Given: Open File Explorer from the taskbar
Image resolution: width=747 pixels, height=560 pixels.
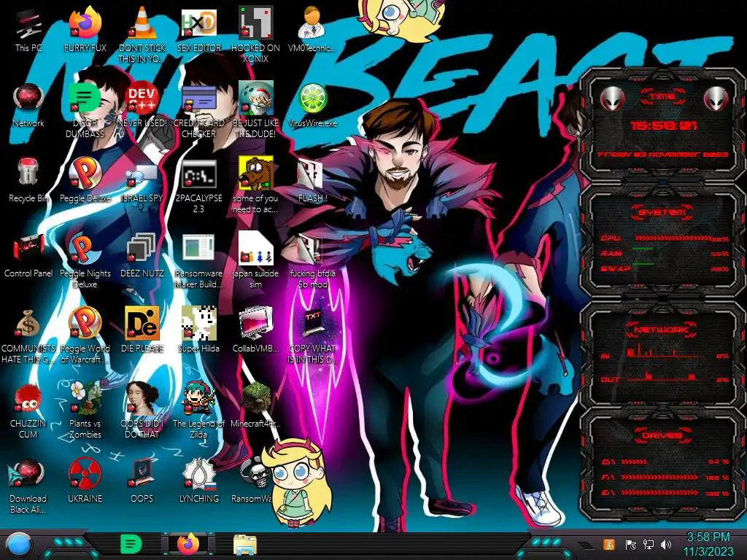Looking at the screenshot, I should coord(245,545).
